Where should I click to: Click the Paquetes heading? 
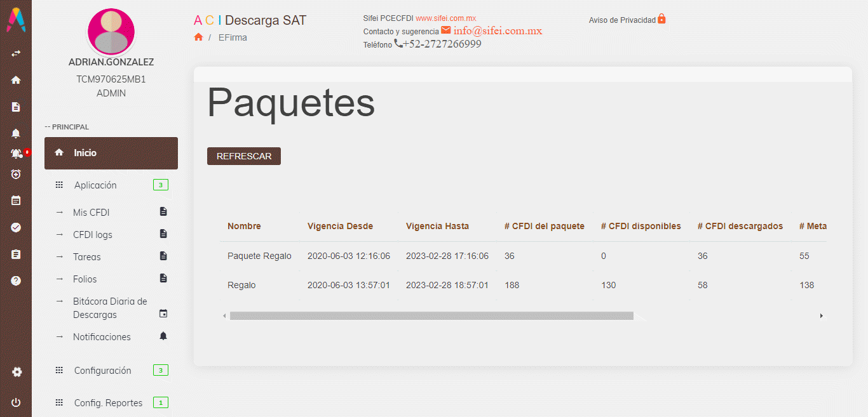[x=291, y=102]
